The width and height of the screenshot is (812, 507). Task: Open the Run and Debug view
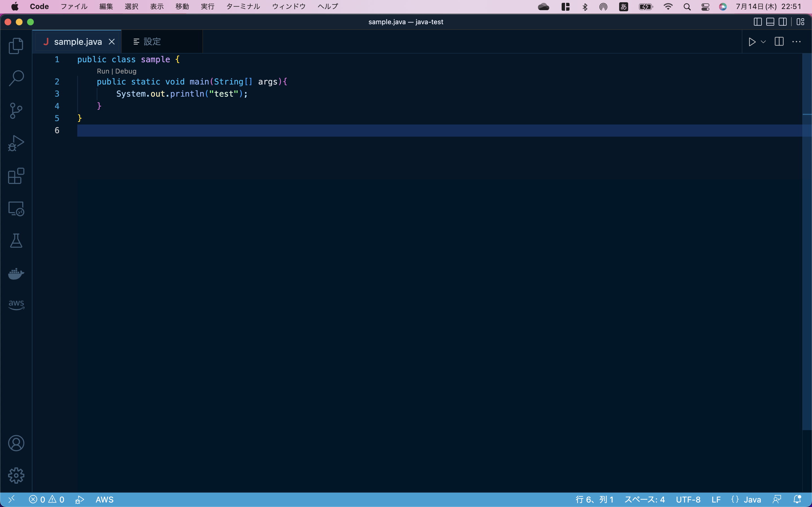pos(16,143)
